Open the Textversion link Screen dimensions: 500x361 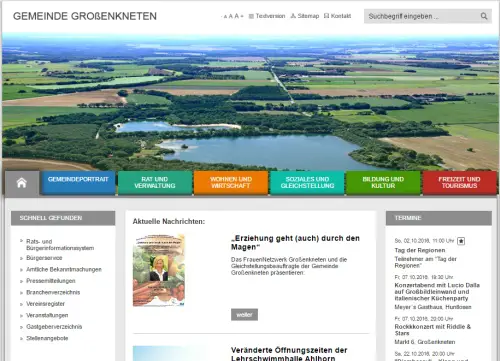point(267,16)
